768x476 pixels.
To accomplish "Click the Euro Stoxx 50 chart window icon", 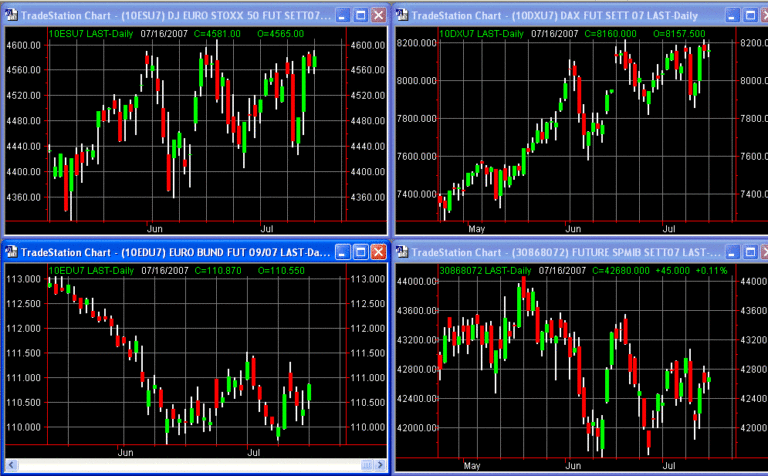I will [x=11, y=15].
